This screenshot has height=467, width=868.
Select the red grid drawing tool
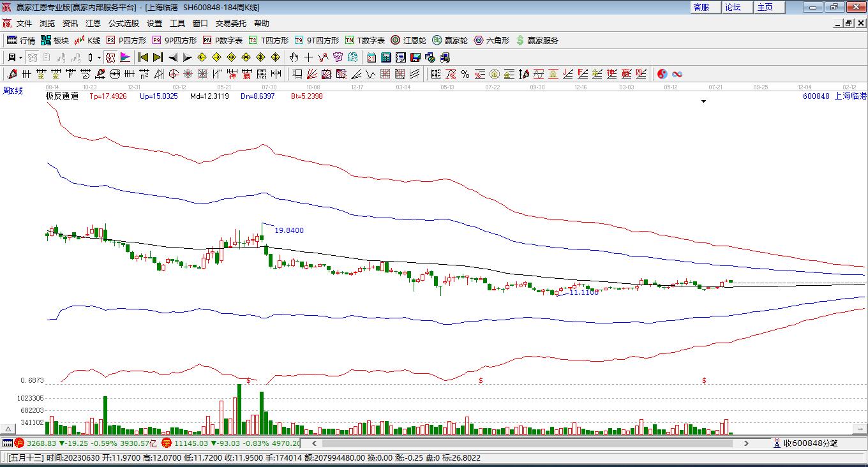385,74
